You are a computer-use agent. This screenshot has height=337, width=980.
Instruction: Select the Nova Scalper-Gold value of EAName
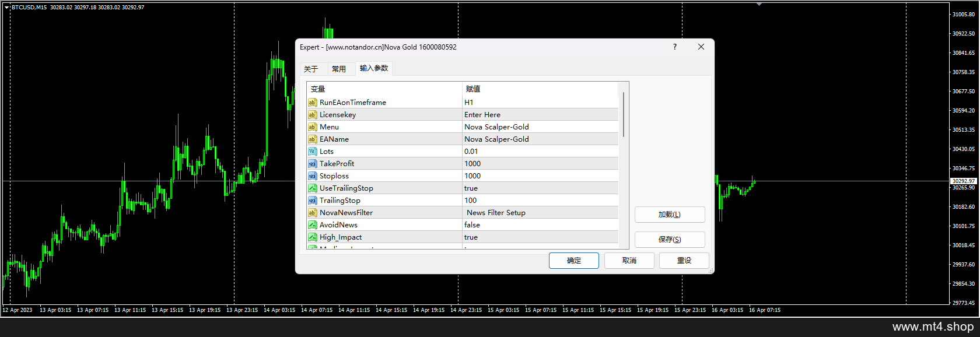(x=496, y=139)
